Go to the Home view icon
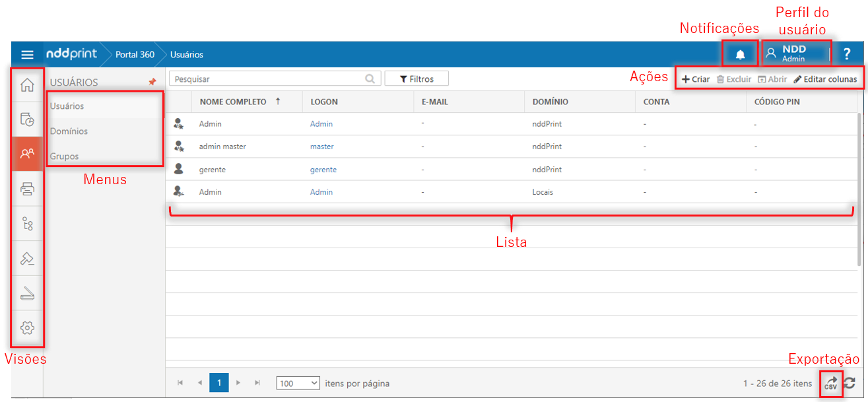This screenshot has height=402, width=868. [27, 85]
